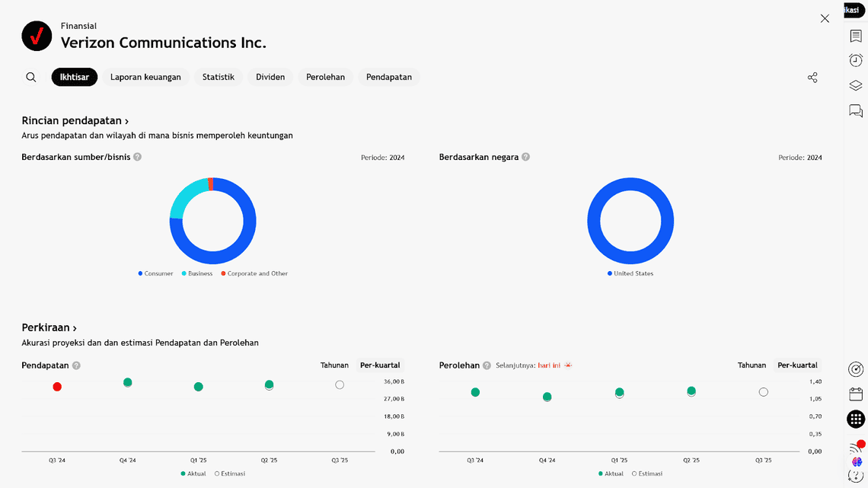Switch Perolehan chart to Tahunan
The height and width of the screenshot is (488, 868).
pyautogui.click(x=752, y=365)
